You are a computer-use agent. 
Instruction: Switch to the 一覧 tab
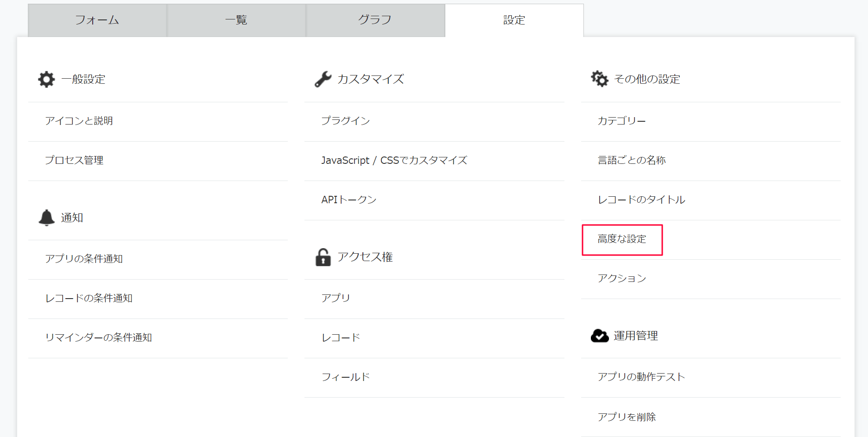[236, 20]
